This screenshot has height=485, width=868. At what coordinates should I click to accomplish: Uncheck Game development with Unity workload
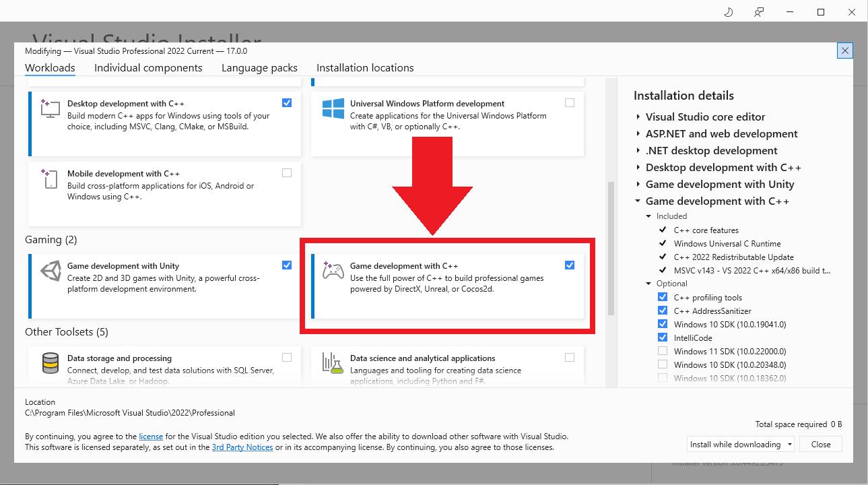tap(287, 265)
